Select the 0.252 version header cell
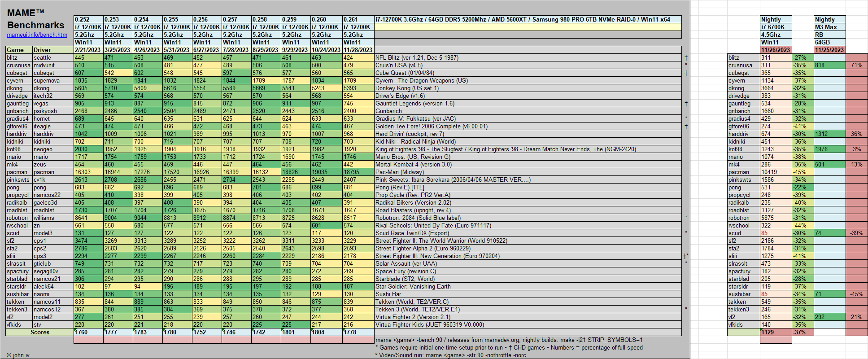Viewport: 868px width, 359px height. [89, 19]
